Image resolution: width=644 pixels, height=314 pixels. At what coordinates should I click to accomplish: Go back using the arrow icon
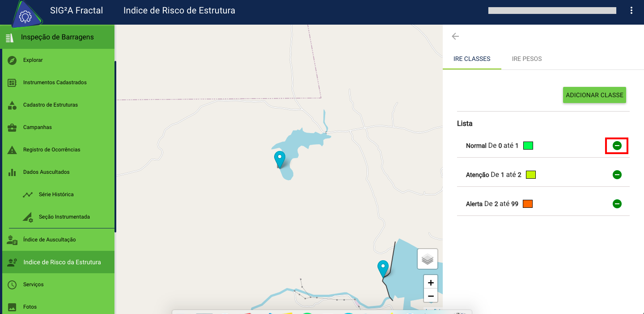click(x=455, y=36)
